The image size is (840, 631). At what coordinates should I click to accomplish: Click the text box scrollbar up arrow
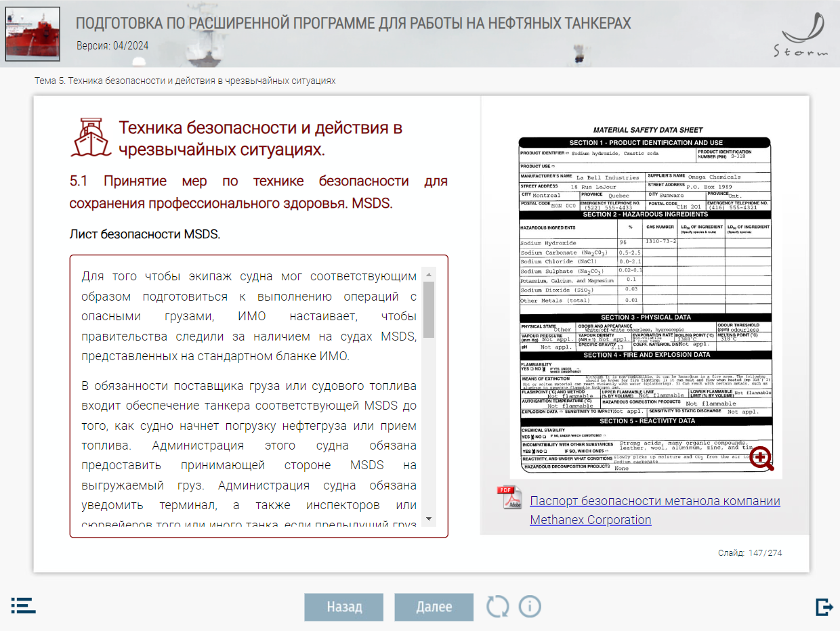point(429,274)
